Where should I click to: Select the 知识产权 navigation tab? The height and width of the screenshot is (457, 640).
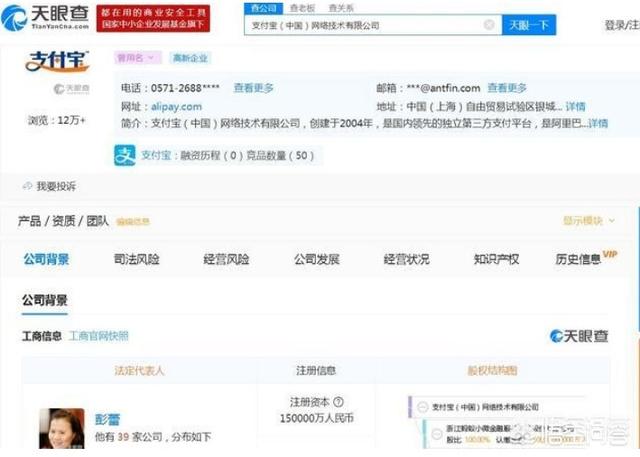tap(496, 259)
